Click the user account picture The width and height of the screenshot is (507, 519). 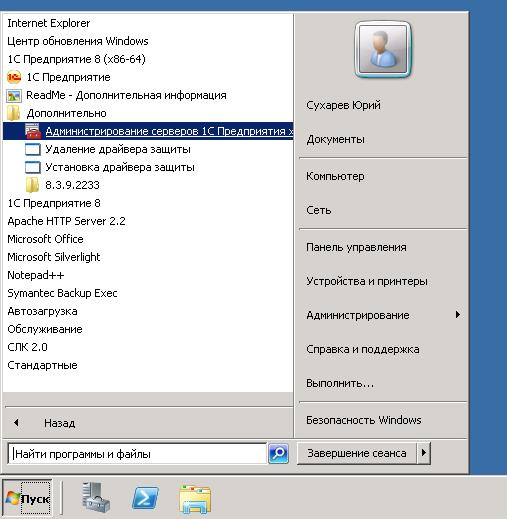383,49
